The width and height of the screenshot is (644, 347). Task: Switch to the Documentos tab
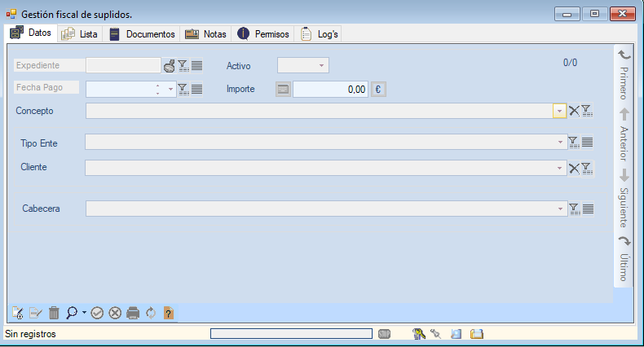(143, 34)
